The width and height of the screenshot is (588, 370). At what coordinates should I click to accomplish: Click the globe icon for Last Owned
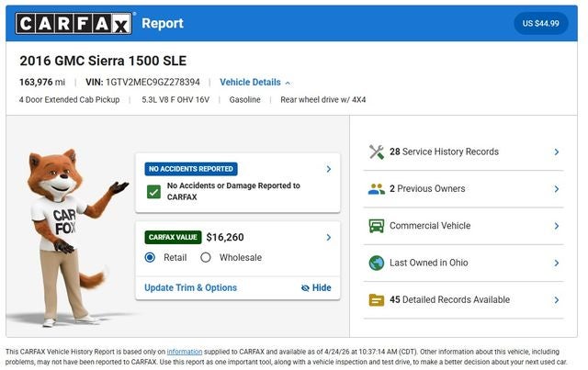click(x=376, y=263)
